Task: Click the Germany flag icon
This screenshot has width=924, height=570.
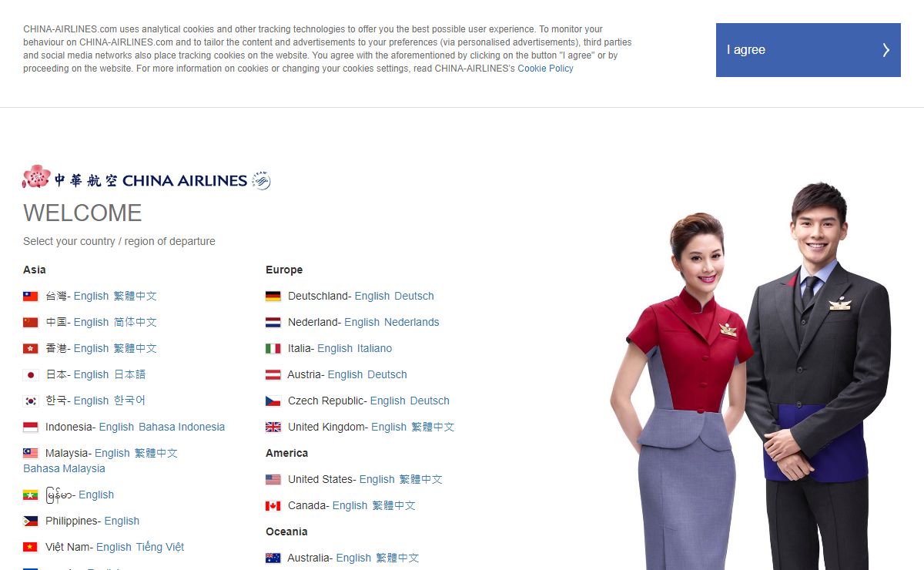Action: [273, 296]
